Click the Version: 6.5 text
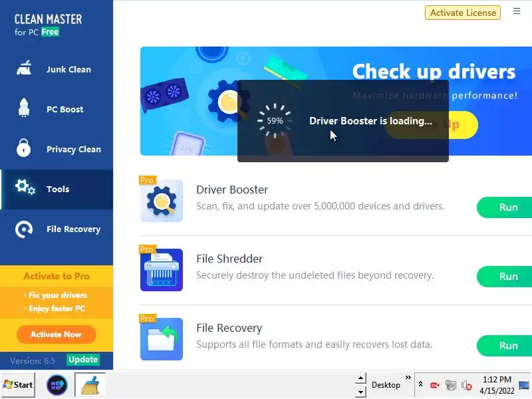Viewport: 532px width, 399px height. pyautogui.click(x=33, y=360)
